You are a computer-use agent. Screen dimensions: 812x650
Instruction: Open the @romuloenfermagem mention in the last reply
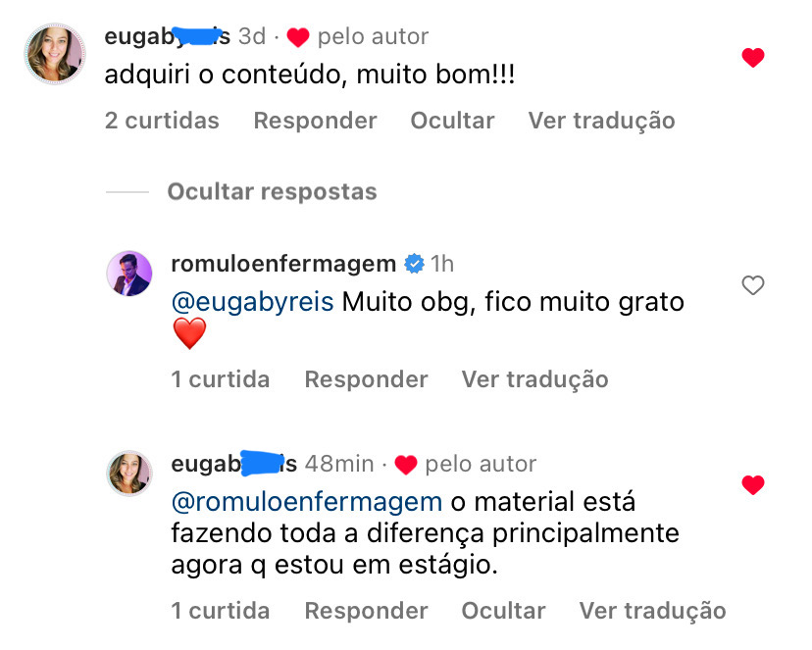point(306,502)
